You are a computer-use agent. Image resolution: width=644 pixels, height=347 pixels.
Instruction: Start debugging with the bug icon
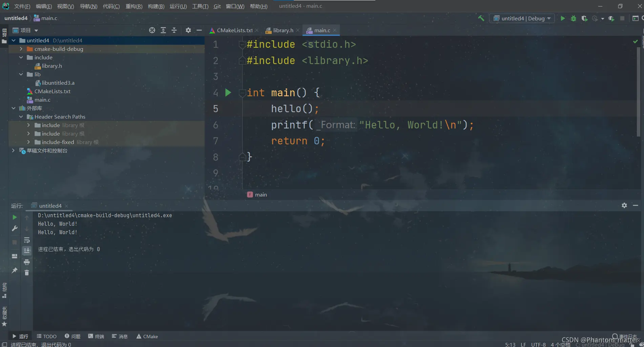[574, 18]
